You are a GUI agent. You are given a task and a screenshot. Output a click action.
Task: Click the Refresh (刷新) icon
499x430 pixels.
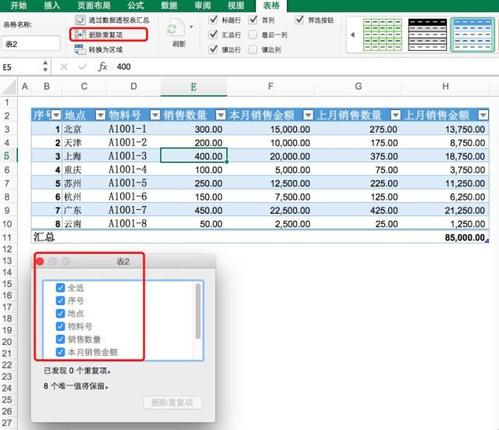[x=176, y=29]
